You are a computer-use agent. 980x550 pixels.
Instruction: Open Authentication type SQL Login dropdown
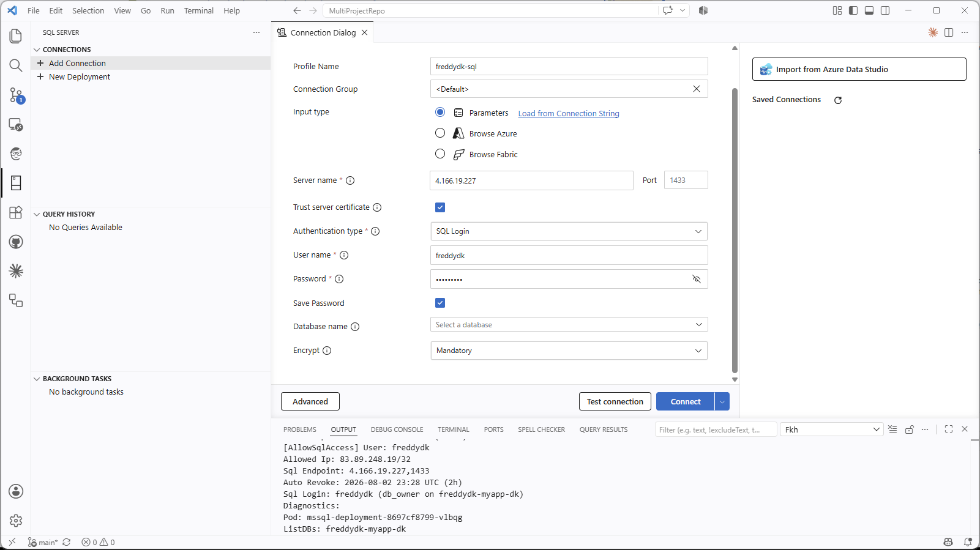pyautogui.click(x=569, y=231)
